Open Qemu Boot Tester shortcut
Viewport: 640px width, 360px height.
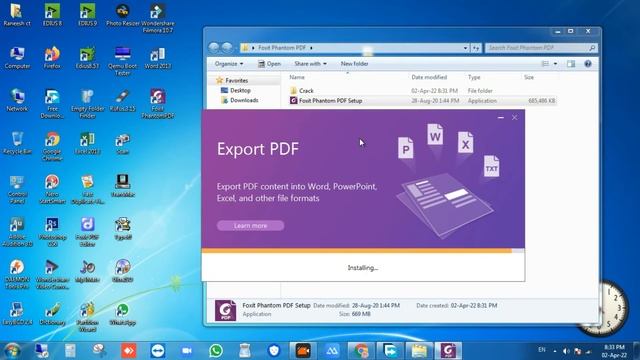[x=123, y=61]
